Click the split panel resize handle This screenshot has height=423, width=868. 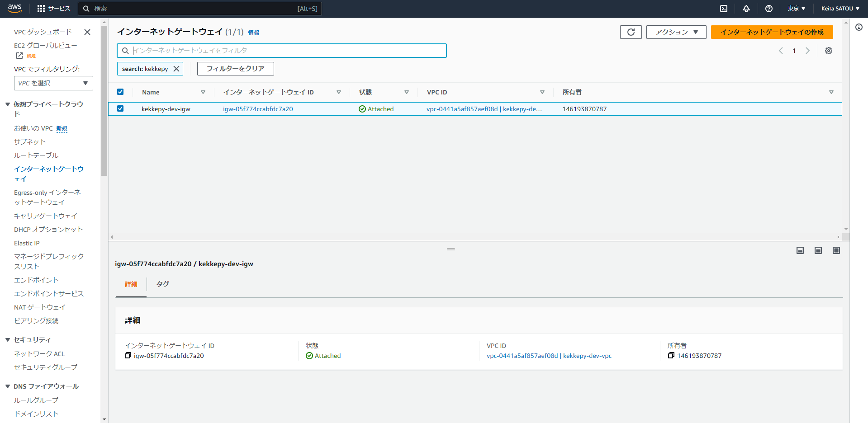pos(451,249)
